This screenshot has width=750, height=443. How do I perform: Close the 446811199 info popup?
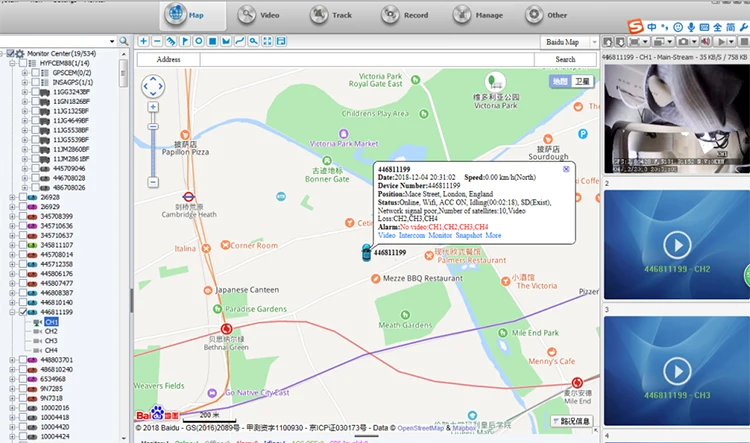click(x=566, y=169)
